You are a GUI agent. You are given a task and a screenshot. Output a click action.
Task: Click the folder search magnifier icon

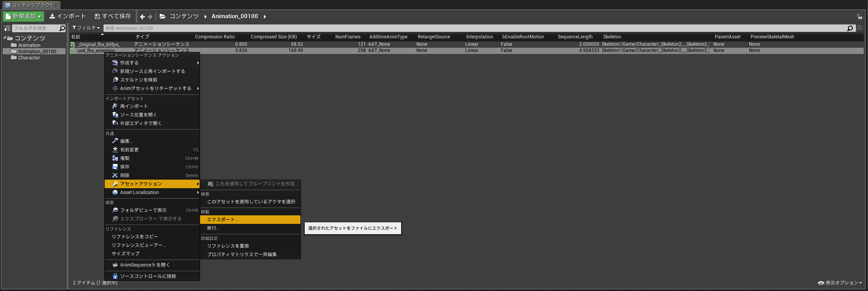pos(62,28)
